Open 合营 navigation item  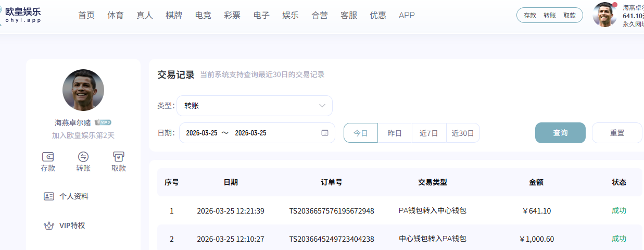pyautogui.click(x=320, y=15)
